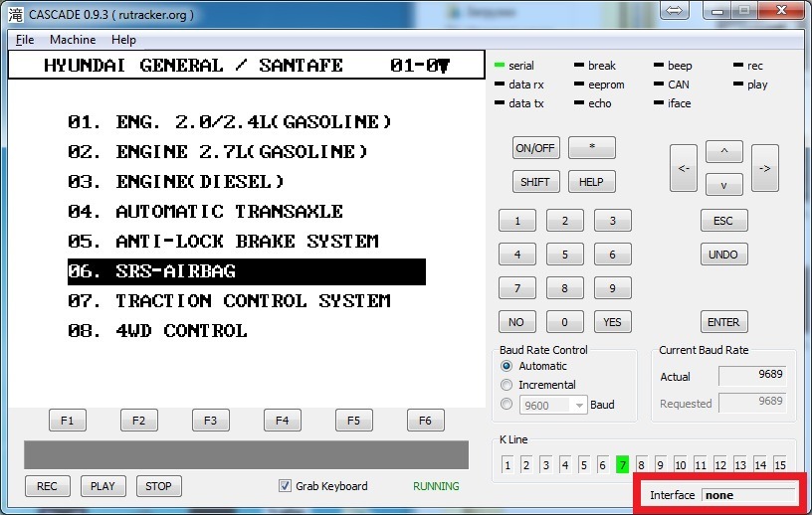Viewport: 812px width, 515px height.
Task: Click the F5 function key
Action: click(x=353, y=421)
